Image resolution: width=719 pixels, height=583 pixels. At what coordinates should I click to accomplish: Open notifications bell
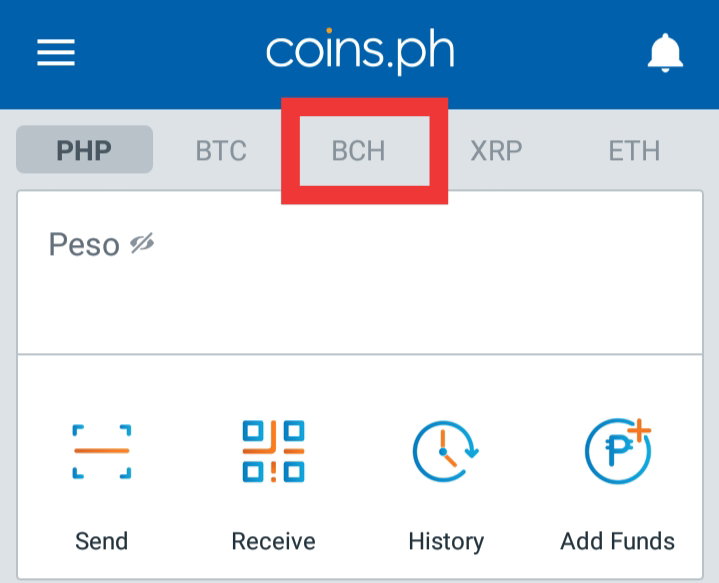pos(665,52)
